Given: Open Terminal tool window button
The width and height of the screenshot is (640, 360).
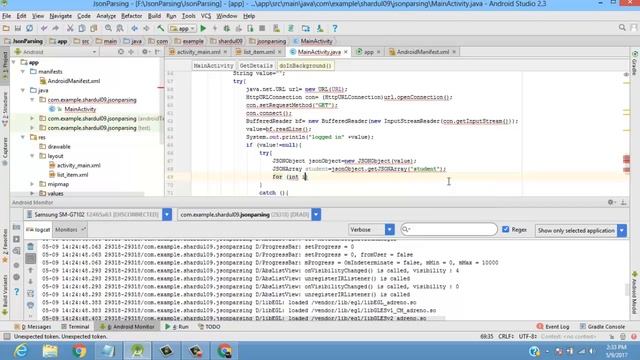Looking at the screenshot, I should pos(75,327).
